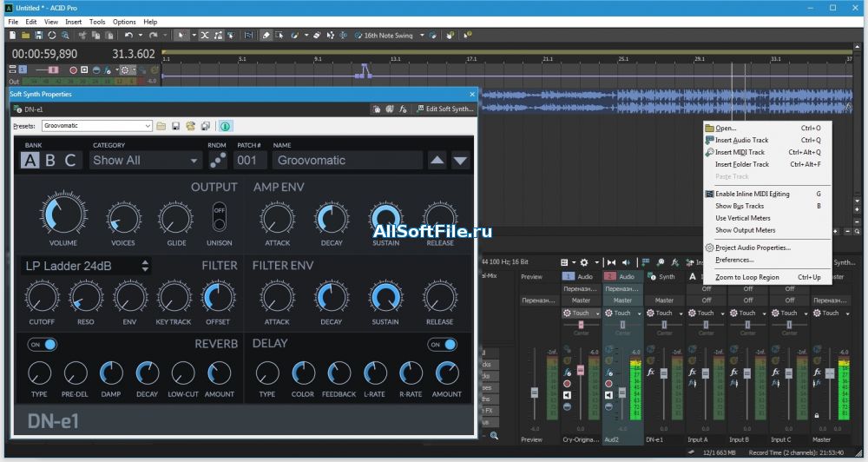Toggle the UNISON off switch
868x462 pixels.
point(220,217)
